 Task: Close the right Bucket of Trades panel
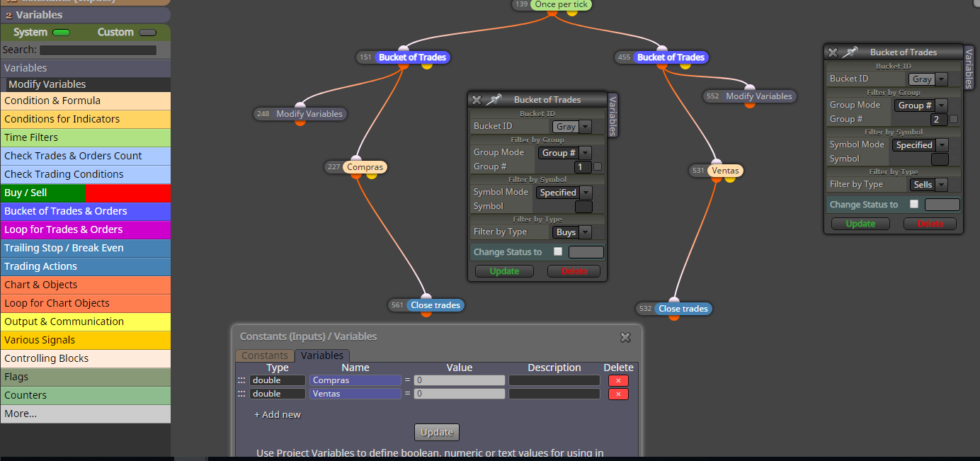(x=833, y=52)
